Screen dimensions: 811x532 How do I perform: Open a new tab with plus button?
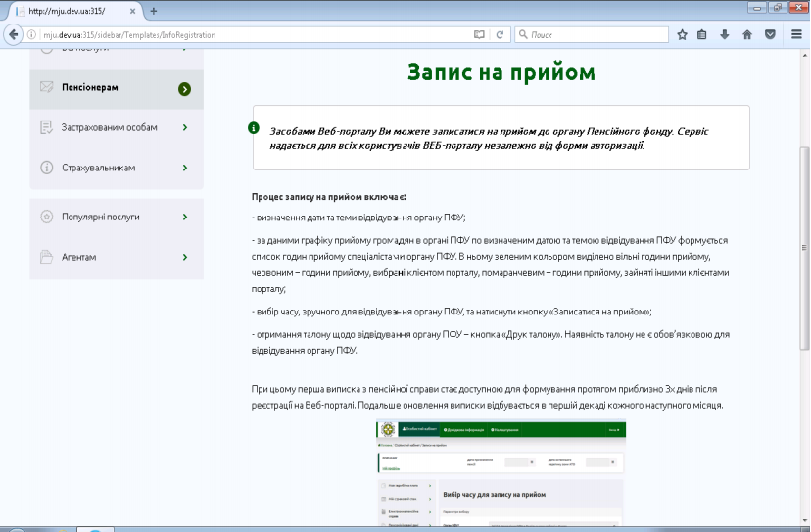click(153, 11)
